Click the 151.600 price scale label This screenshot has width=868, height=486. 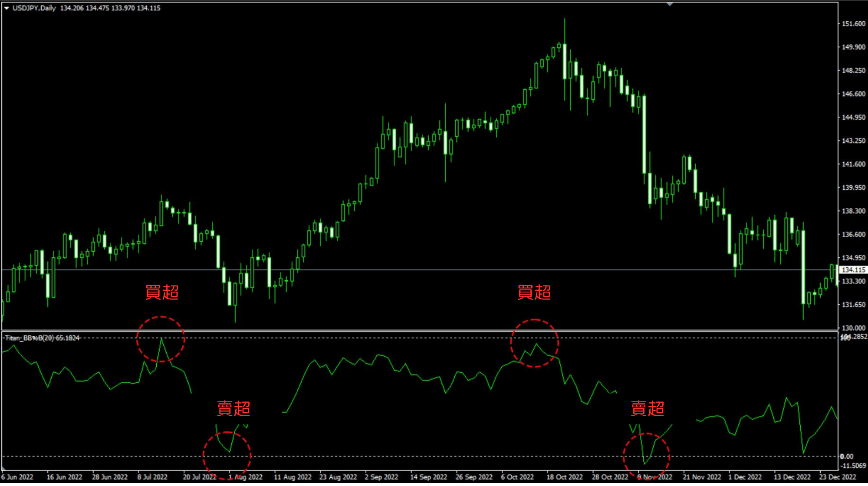click(853, 24)
